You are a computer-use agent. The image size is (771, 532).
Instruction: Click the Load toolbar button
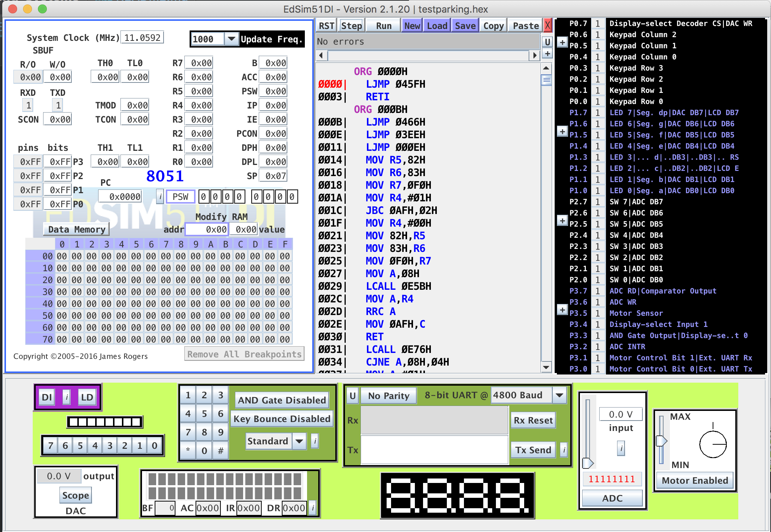tap(437, 26)
